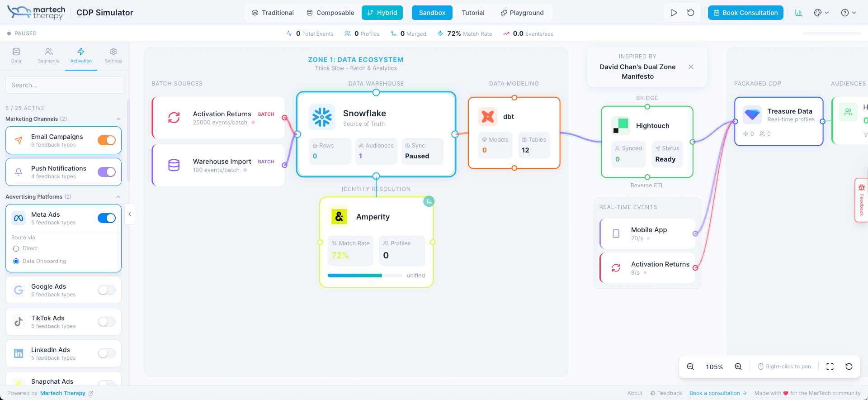Click the Meta Ads logo icon
This screenshot has width=868, height=400.
tap(19, 218)
